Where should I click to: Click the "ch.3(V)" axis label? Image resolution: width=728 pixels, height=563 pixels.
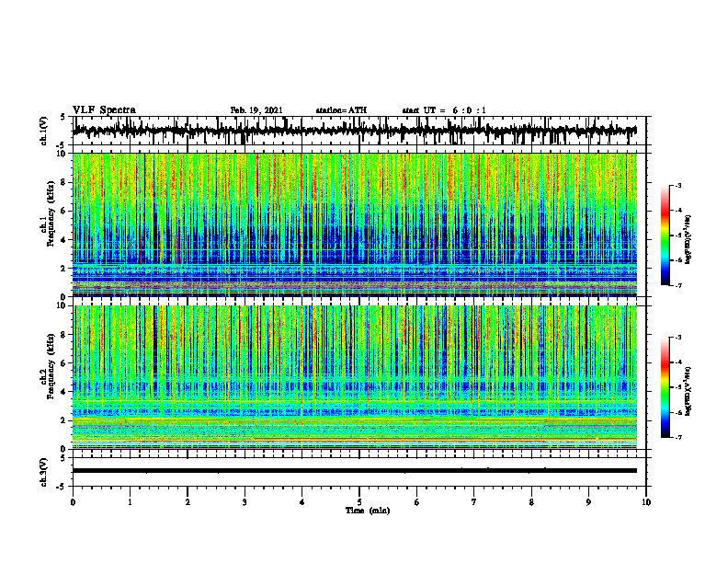click(x=44, y=473)
